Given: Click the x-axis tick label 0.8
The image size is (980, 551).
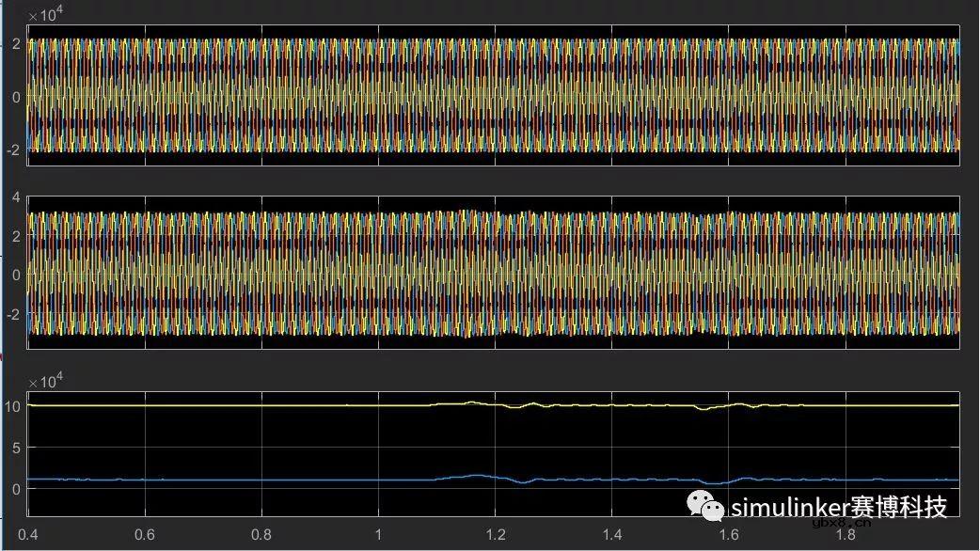Looking at the screenshot, I should tap(261, 533).
